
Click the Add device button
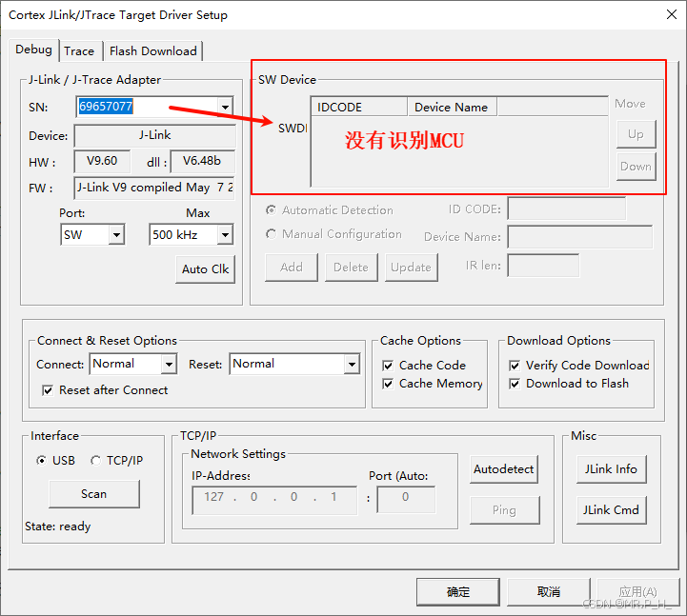click(x=292, y=268)
